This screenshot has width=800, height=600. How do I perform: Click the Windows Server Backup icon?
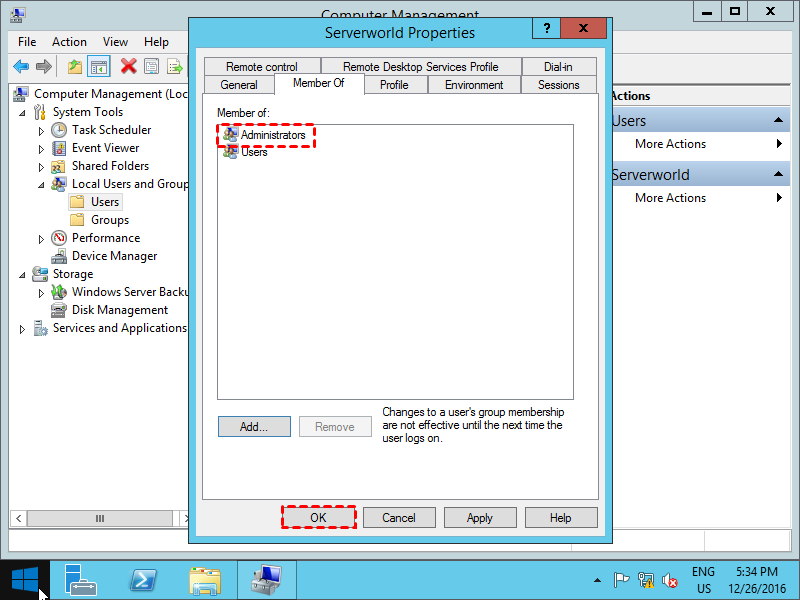click(59, 292)
